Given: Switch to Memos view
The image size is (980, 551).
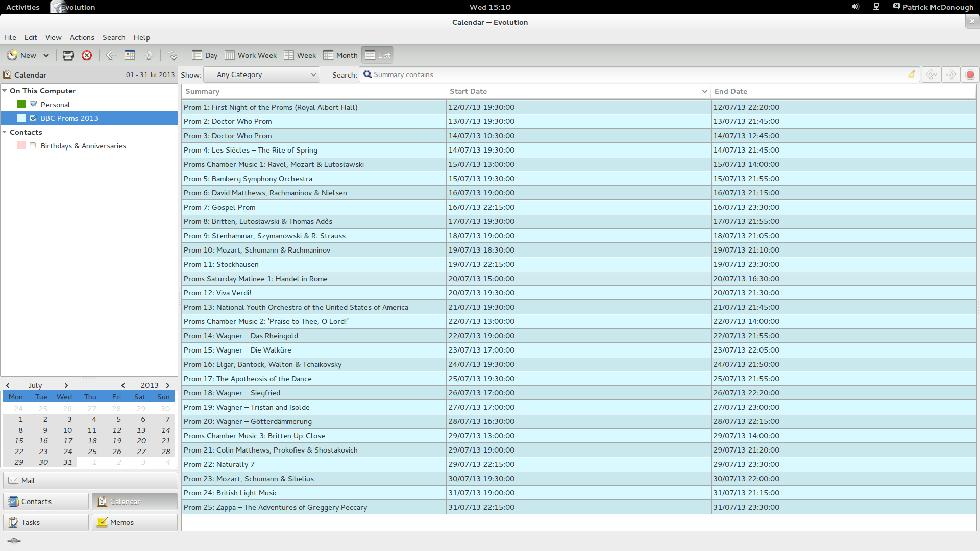Looking at the screenshot, I should (x=135, y=522).
